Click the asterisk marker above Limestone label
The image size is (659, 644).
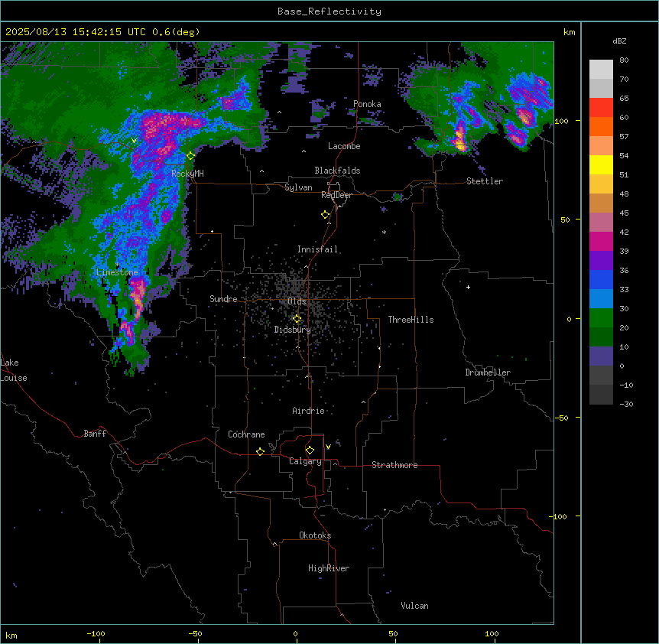click(117, 265)
